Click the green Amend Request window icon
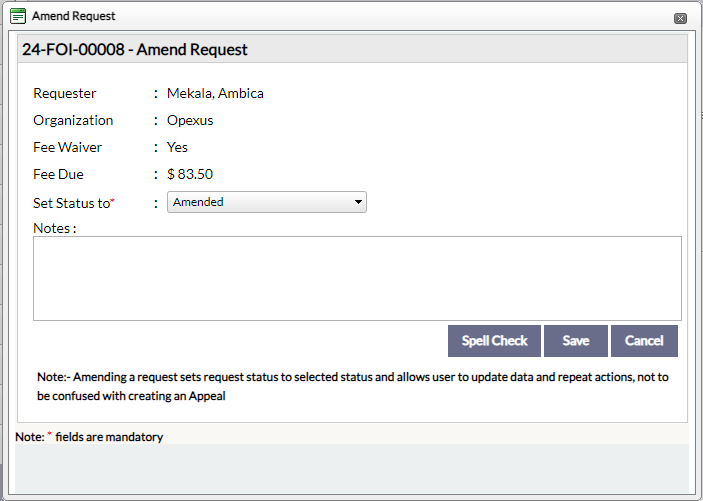 tap(18, 16)
